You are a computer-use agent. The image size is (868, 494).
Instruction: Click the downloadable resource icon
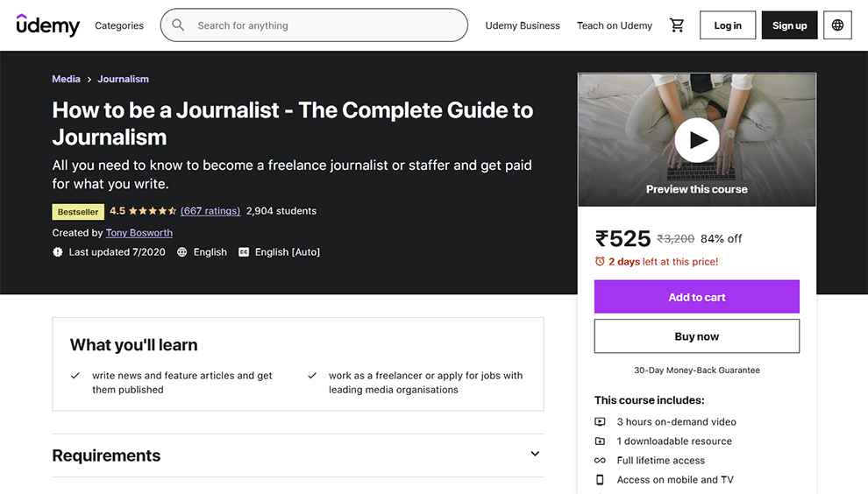tap(600, 441)
